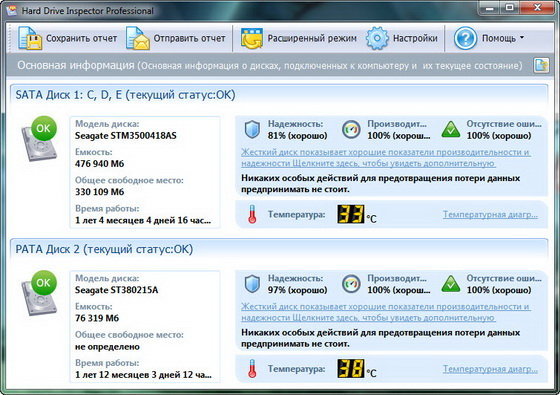Click the PATA Диск 2 header
This screenshot has height=395, width=560.
tap(104, 249)
